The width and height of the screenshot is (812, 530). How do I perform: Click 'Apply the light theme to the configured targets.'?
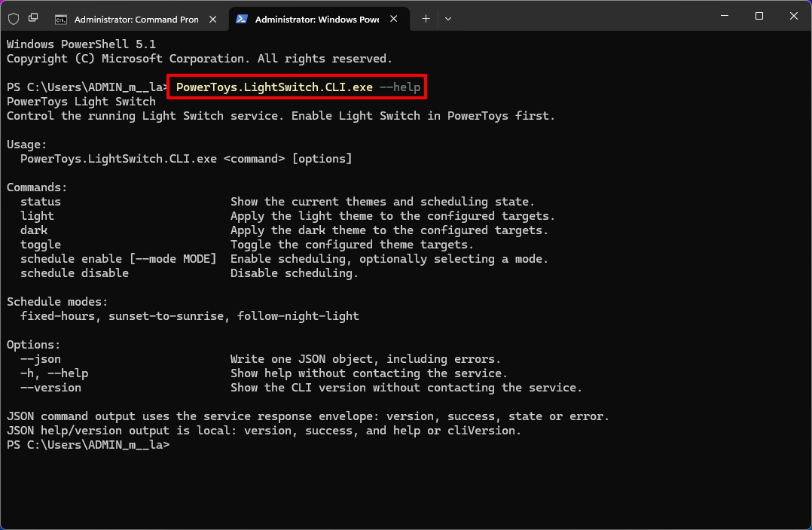[x=392, y=216]
